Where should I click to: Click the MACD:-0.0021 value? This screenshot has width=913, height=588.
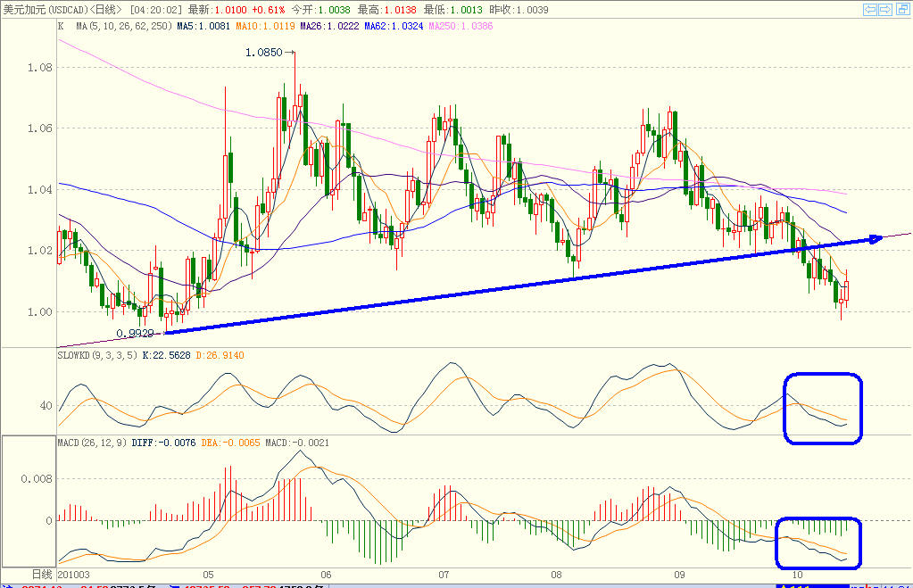[297, 443]
